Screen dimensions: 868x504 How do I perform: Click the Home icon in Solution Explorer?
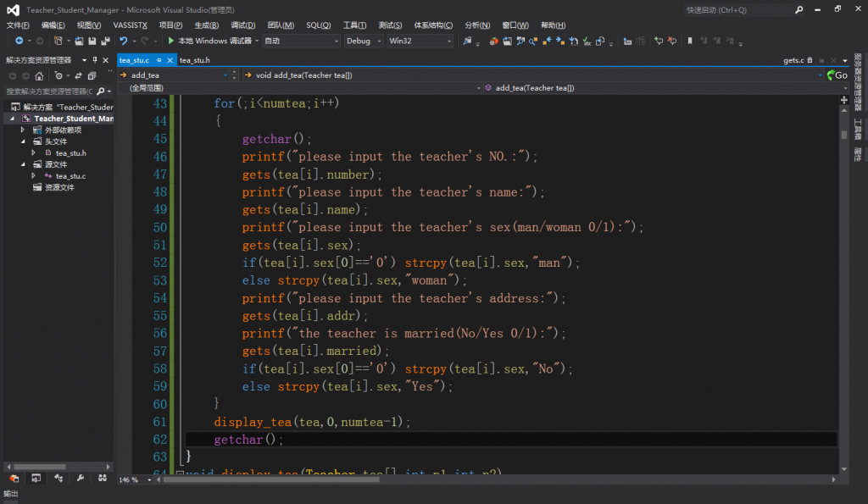point(39,75)
